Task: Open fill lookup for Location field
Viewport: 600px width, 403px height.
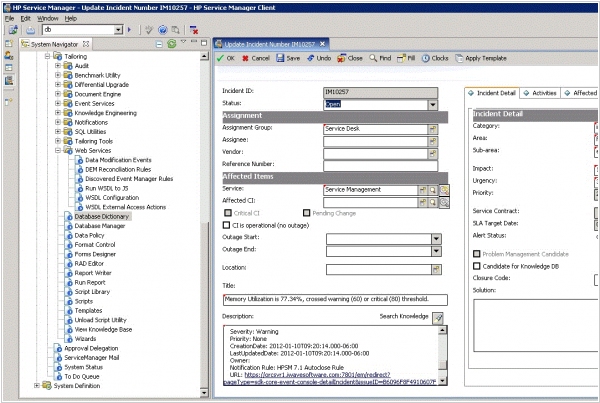Action: [x=436, y=269]
